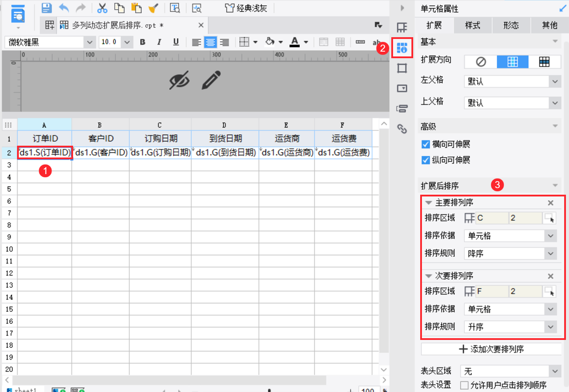Toggle parameter pane visibility eye icon
Viewport: 569px width, 392px height.
[x=179, y=80]
